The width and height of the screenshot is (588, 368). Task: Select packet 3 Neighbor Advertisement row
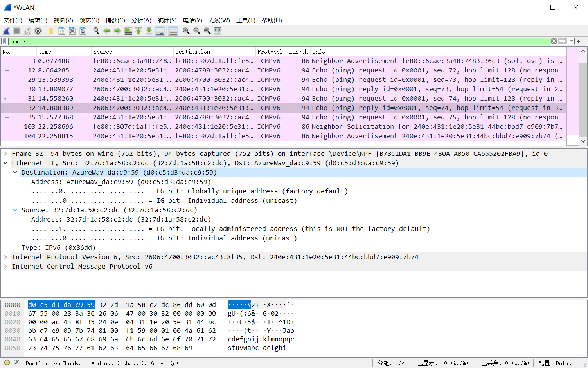(283, 61)
